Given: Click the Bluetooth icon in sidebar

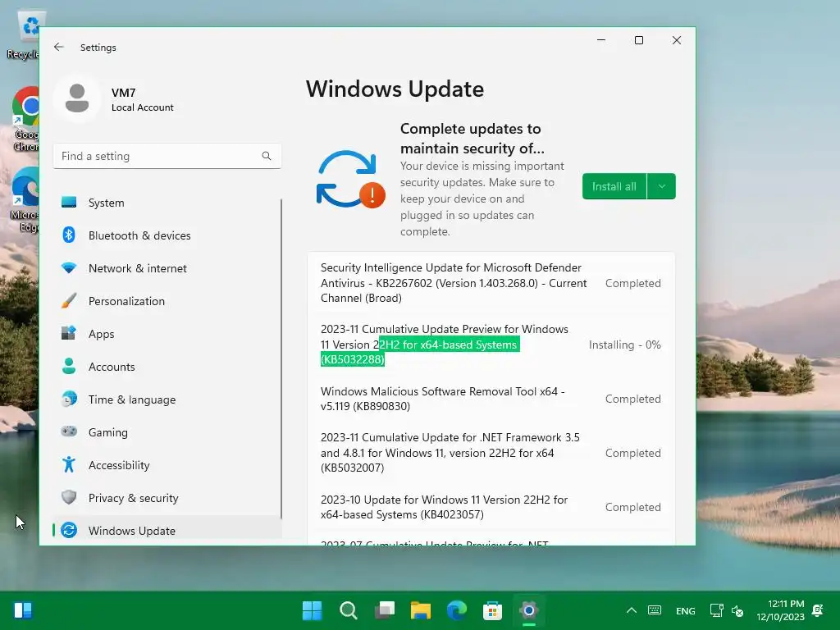Looking at the screenshot, I should pos(69,235).
